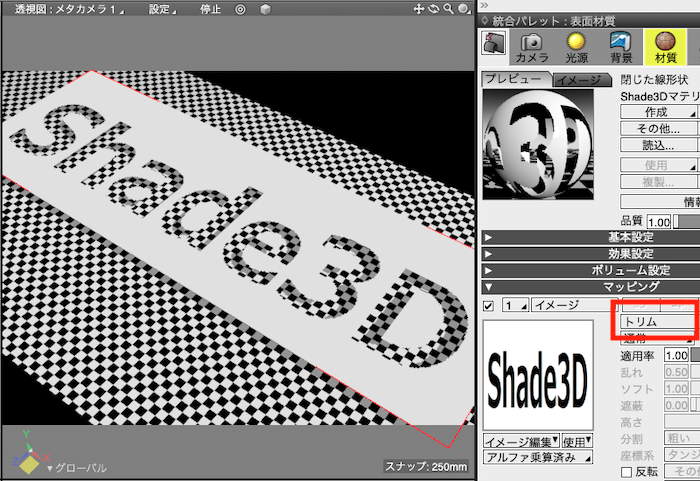Expand the 効果設定 section

point(591,253)
